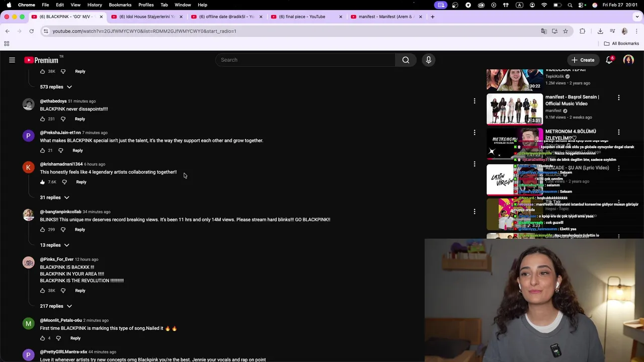Viewport: 644px width, 362px height.
Task: Open TepkiKolik channel name link
Action: click(x=554, y=76)
